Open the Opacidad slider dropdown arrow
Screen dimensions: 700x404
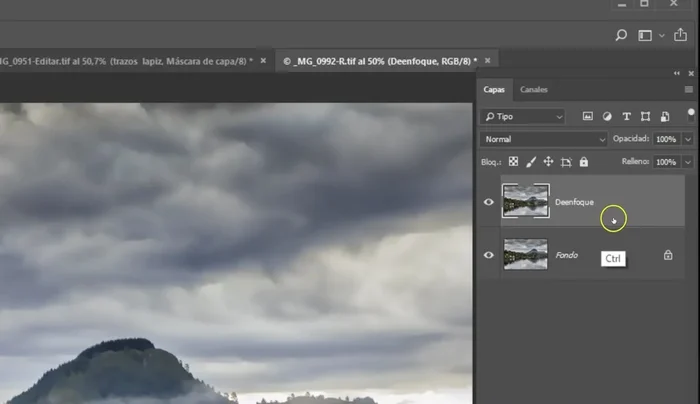tap(688, 139)
